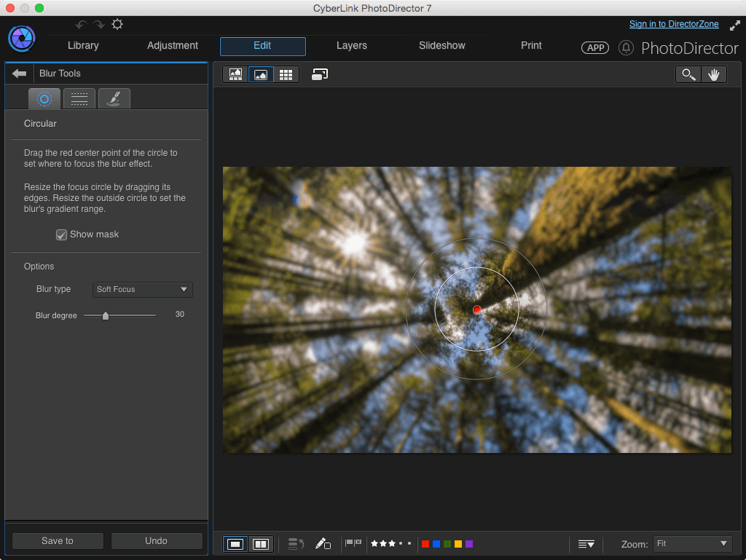
Task: Set rating to five stars
Action: (409, 543)
